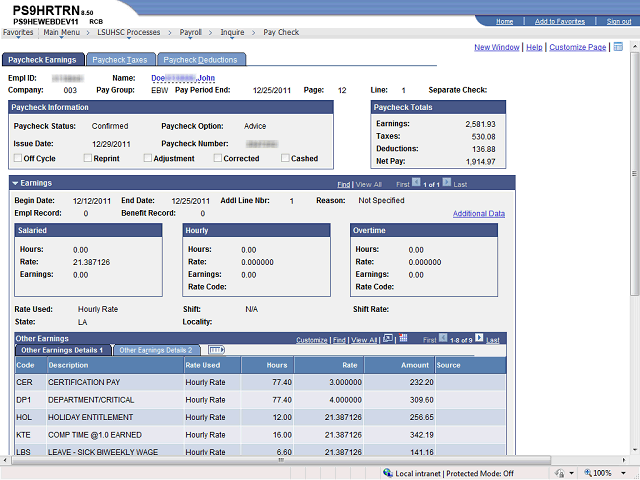Screen dimensions: 640x480
Task: Toggle the Cashed checkbox
Action: 285,158
